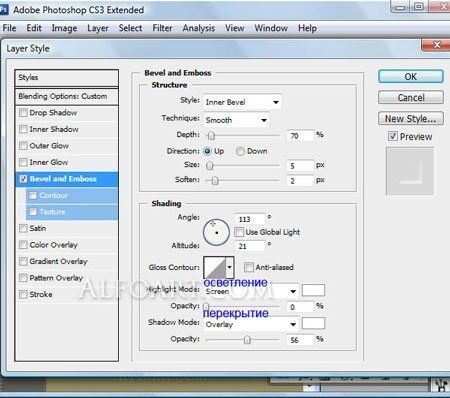
Task: Click the Shadow Mode color swatch
Action: pyautogui.click(x=313, y=323)
